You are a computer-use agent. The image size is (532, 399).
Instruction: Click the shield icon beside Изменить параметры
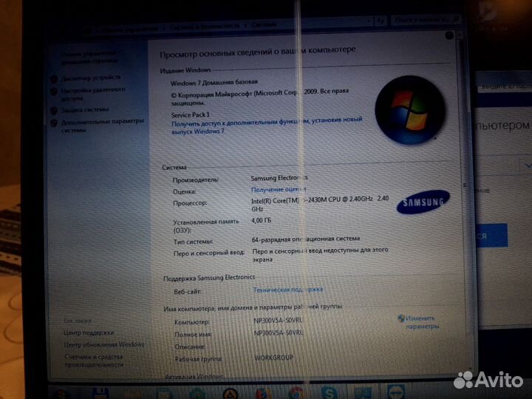pyautogui.click(x=401, y=318)
